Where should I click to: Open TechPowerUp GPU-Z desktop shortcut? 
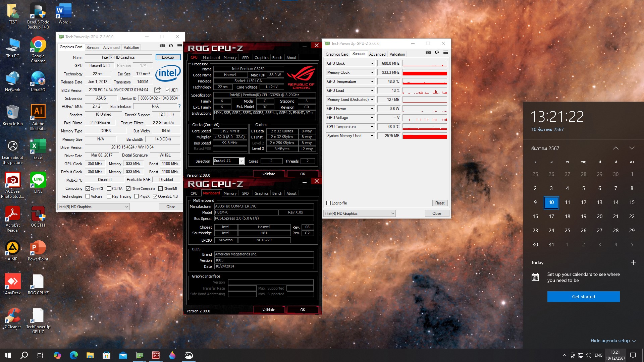coord(38,320)
